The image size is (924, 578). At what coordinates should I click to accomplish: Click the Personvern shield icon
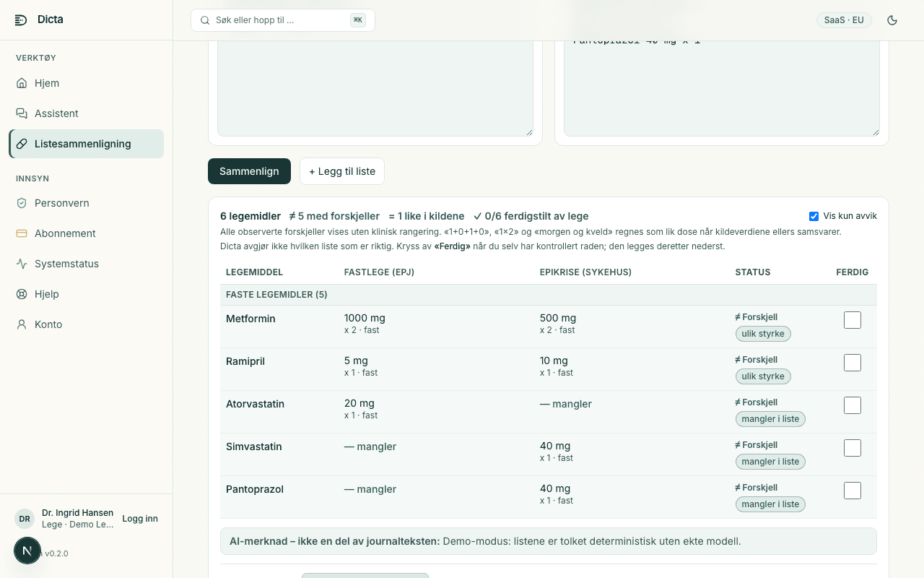coord(22,203)
